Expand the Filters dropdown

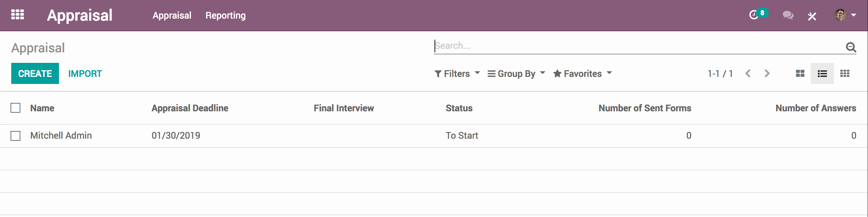pos(457,73)
